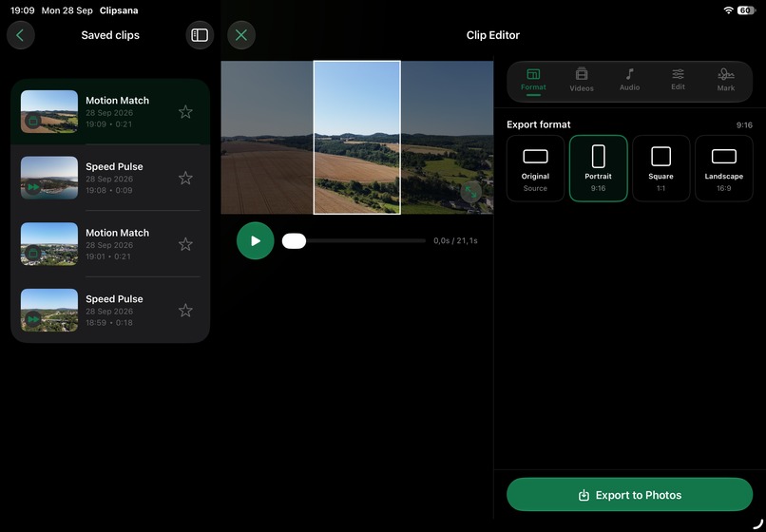Close the Clip Editor
This screenshot has height=532, width=766.
tap(241, 35)
